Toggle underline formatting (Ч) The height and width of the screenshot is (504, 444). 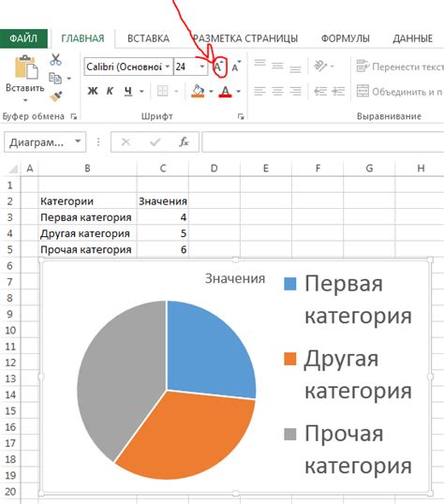(x=128, y=91)
